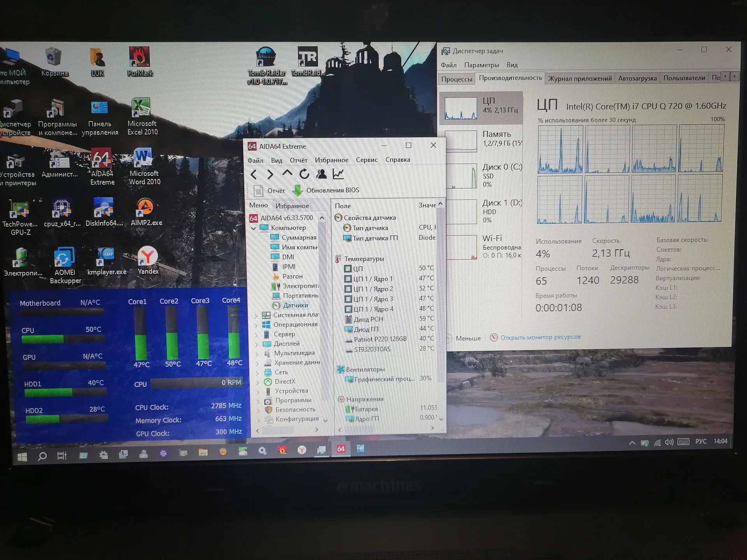Image resolution: width=747 pixels, height=560 pixels.
Task: Open cpuz_x64 desktop shortcut
Action: (x=62, y=213)
